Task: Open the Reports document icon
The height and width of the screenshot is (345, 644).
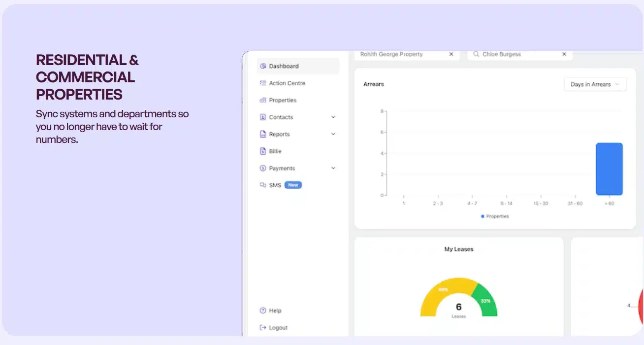Action: 263,134
